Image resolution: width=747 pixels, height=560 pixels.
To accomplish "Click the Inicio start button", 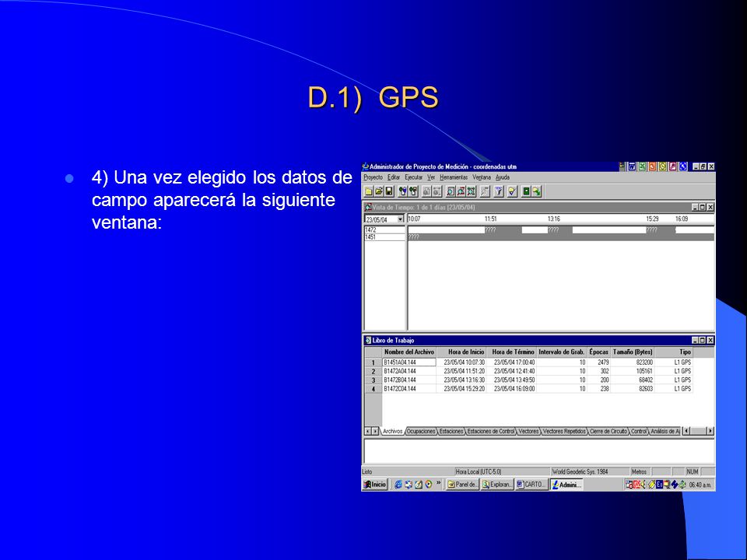I will tap(375, 485).
